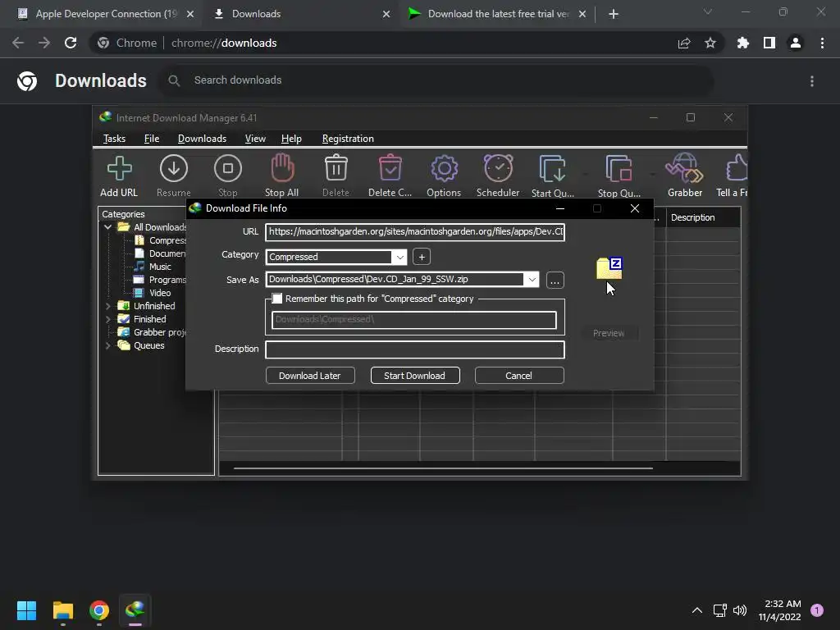840x630 pixels.
Task: Select Video category in tree
Action: pos(160,293)
